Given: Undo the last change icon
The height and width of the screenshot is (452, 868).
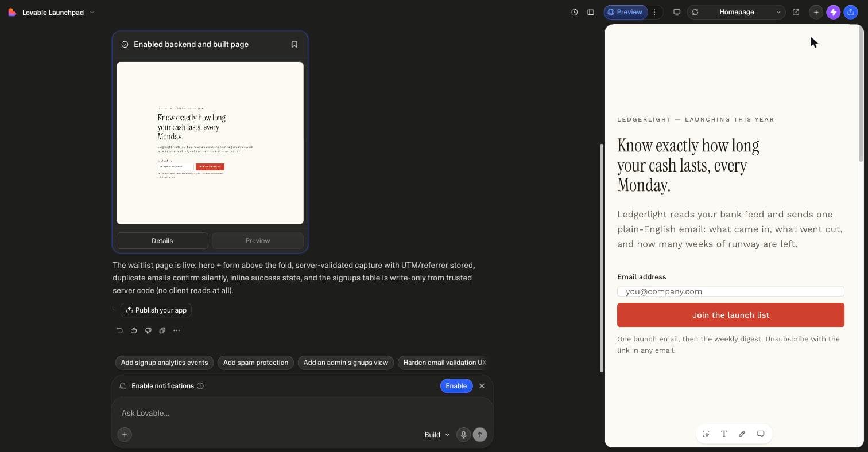Looking at the screenshot, I should coord(119,330).
